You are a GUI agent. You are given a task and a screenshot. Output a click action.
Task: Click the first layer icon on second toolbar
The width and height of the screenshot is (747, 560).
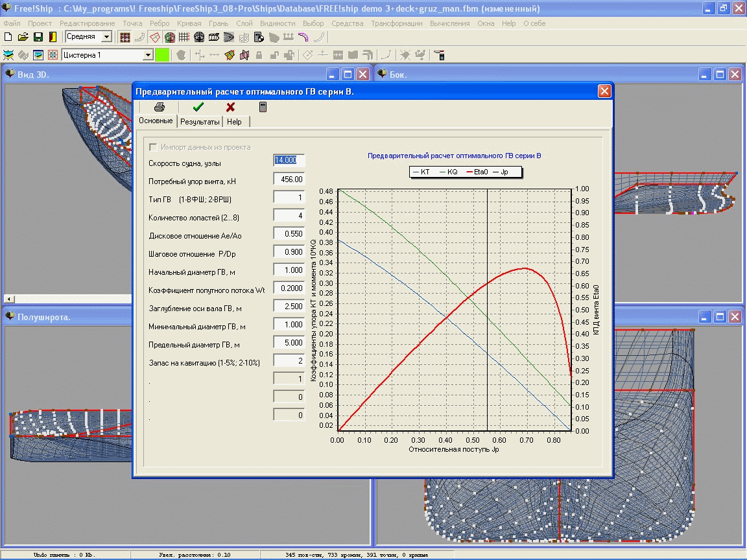click(8, 55)
